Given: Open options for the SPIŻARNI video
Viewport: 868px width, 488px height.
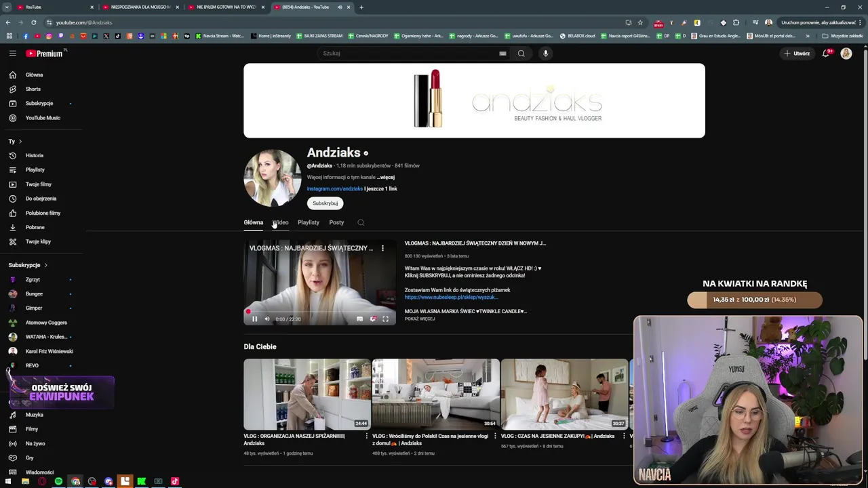Looking at the screenshot, I should tap(367, 436).
